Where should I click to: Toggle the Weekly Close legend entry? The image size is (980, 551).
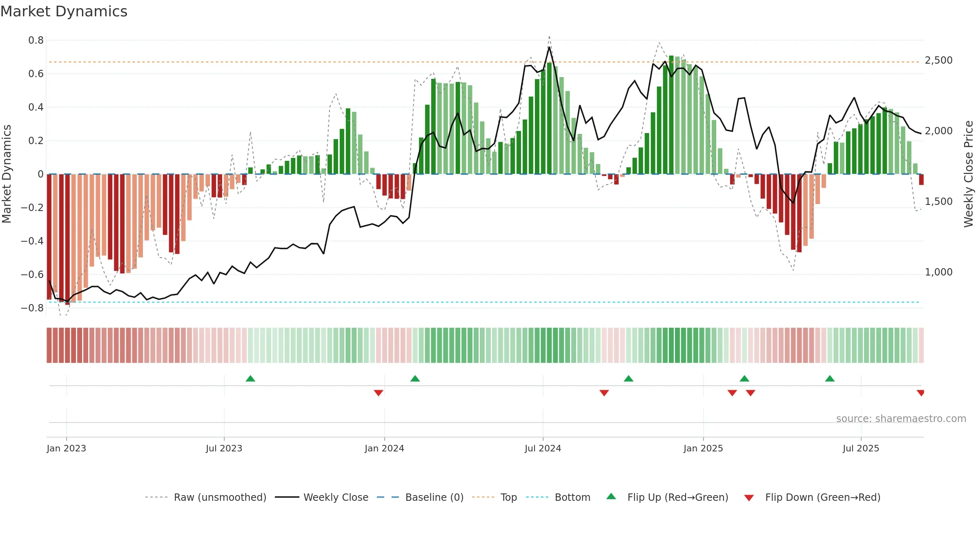point(321,497)
